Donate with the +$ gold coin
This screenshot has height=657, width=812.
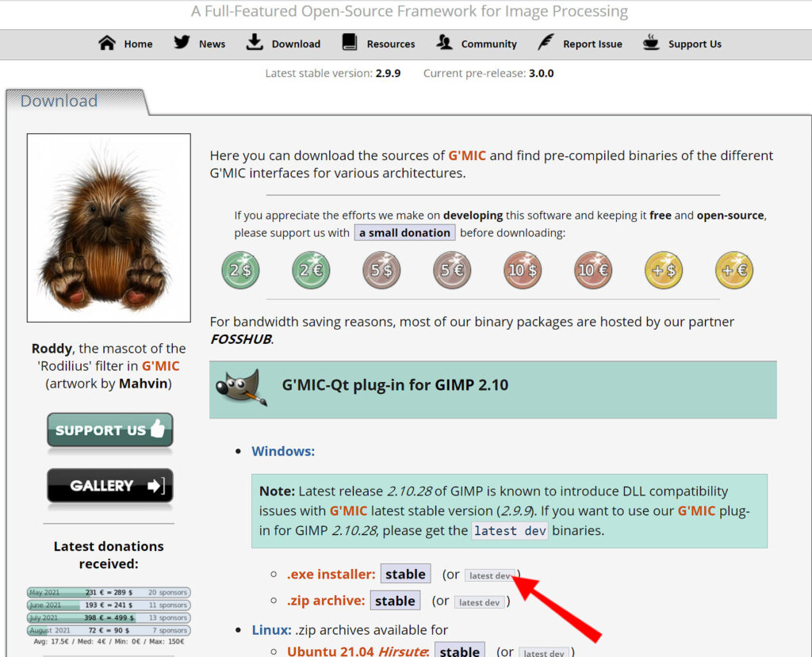664,270
